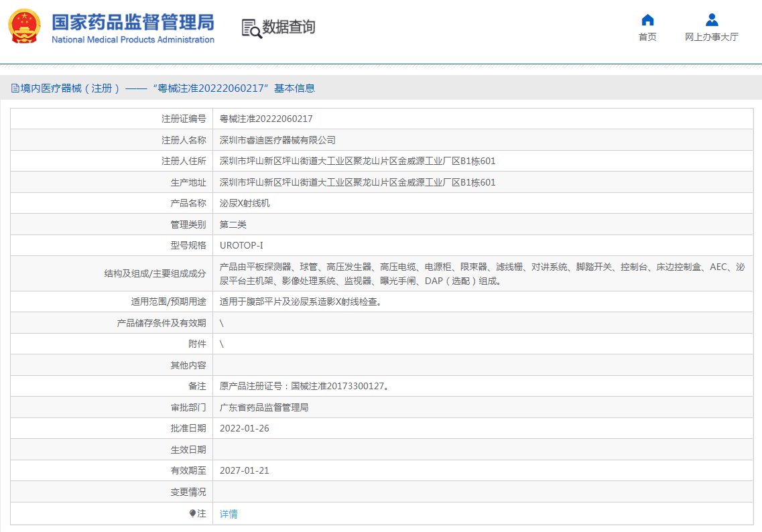Click approval date 2022-01-26 cell
This screenshot has width=762, height=532.
[x=244, y=427]
